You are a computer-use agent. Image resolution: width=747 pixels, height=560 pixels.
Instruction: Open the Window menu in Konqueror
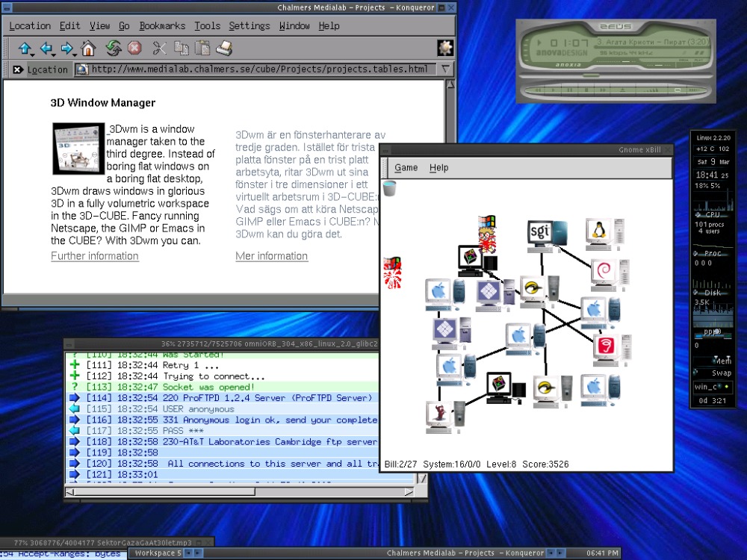tap(294, 25)
